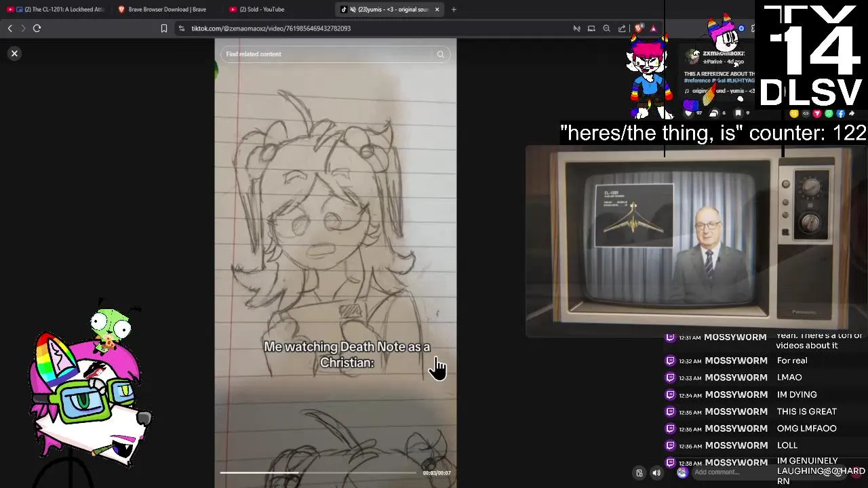Image resolution: width=868 pixels, height=488 pixels.
Task: Close the TikTok video viewer
Action: [14, 54]
